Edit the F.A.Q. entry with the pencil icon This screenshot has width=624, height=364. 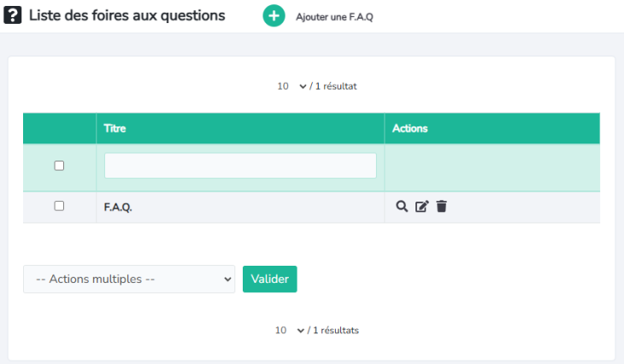coord(421,206)
